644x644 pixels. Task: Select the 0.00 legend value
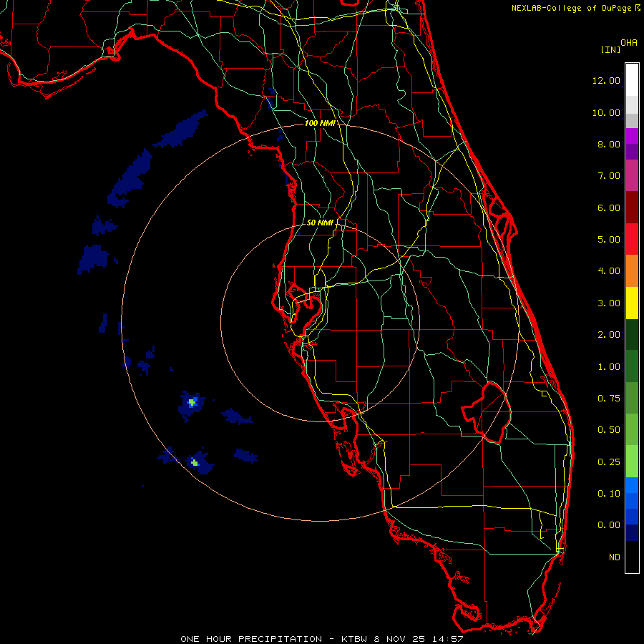[x=609, y=525]
